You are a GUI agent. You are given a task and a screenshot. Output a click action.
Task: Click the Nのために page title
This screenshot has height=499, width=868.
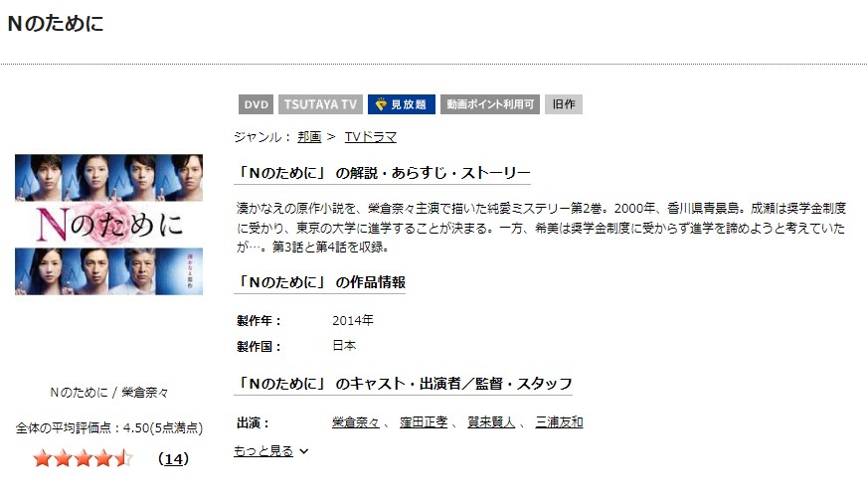click(x=56, y=23)
